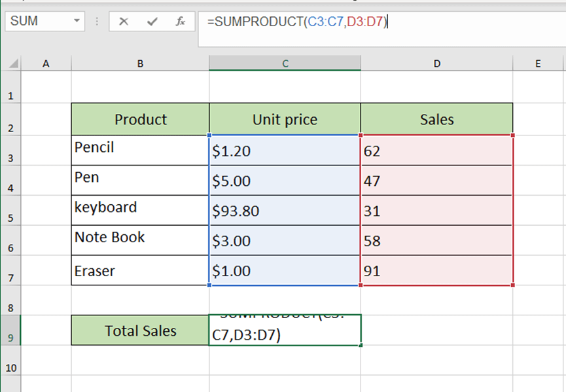Select the sales cell with 62
Image resolution: width=566 pixels, height=392 pixels.
click(x=437, y=151)
